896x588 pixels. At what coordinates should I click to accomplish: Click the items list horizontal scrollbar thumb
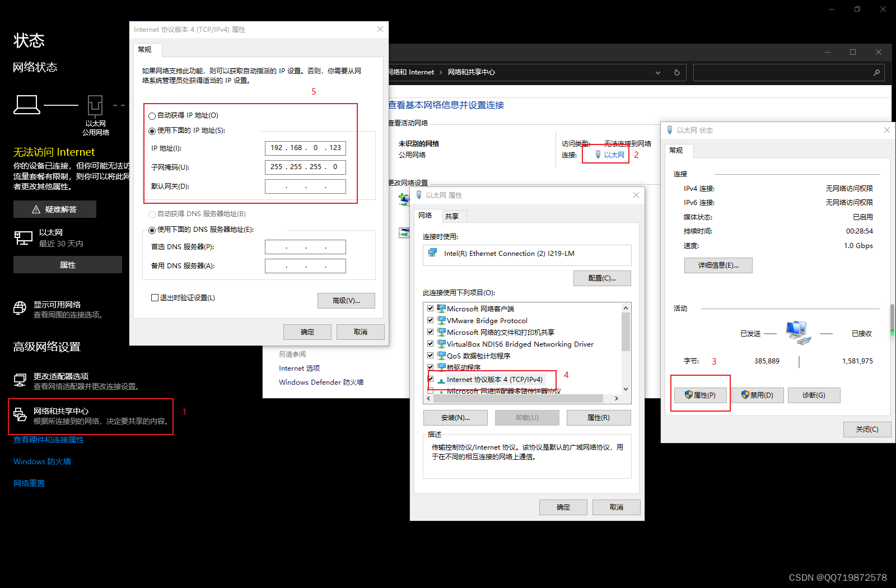(x=518, y=399)
